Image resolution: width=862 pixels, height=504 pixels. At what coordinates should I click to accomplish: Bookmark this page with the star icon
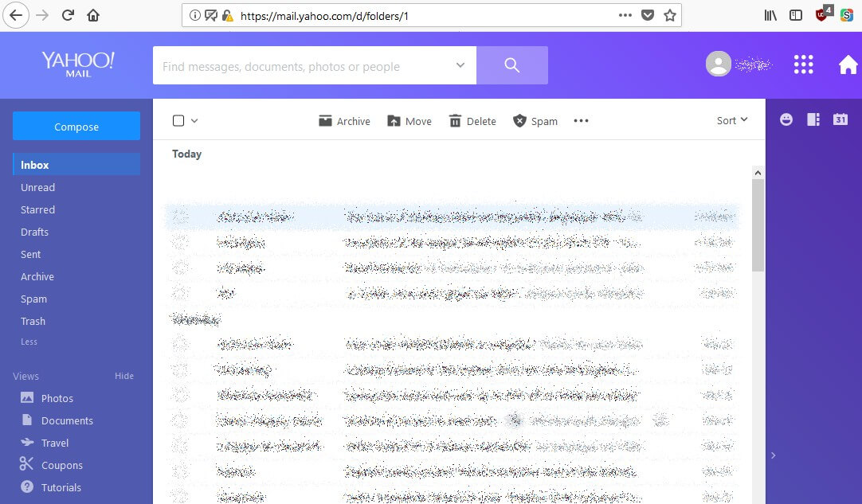[669, 15]
